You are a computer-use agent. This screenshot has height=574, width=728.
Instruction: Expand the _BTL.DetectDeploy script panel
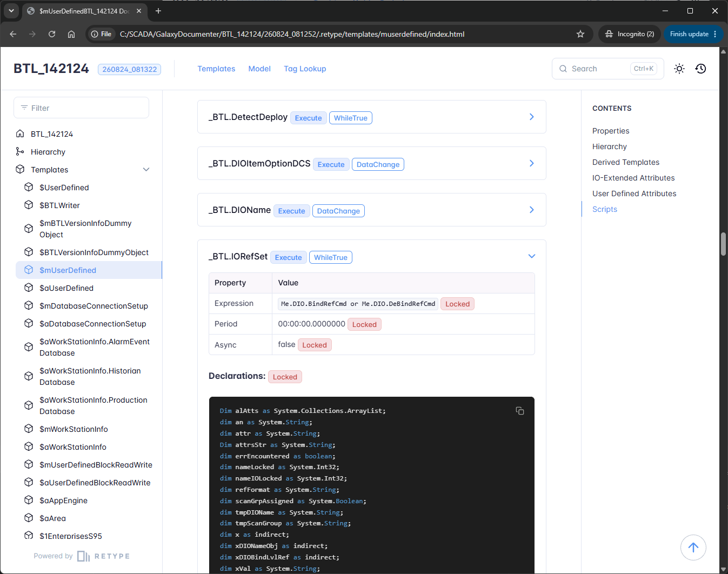click(x=372, y=117)
